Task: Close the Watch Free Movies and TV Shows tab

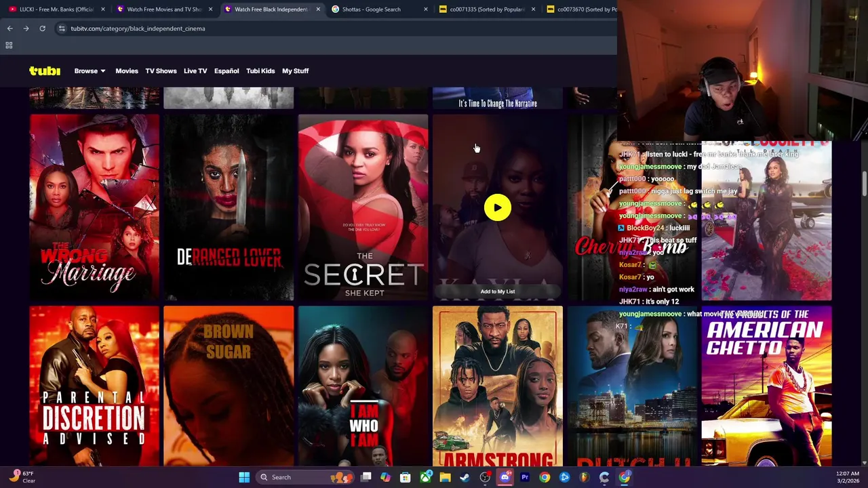Action: pyautogui.click(x=210, y=9)
